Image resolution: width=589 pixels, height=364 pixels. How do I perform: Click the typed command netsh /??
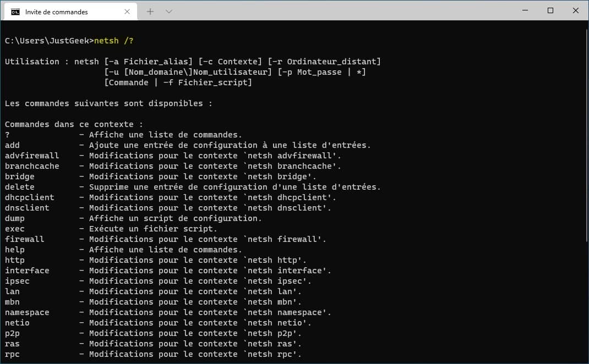point(113,41)
